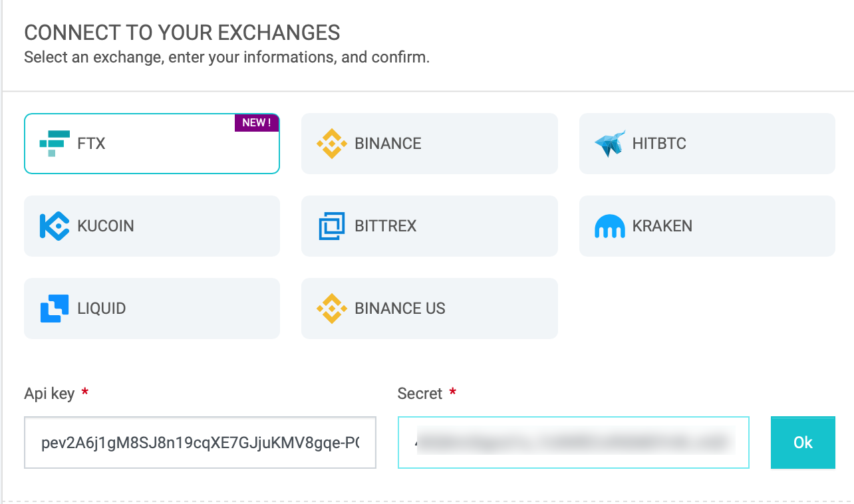The image size is (854, 504).
Task: Click the KuCoin logo icon
Action: (x=55, y=226)
